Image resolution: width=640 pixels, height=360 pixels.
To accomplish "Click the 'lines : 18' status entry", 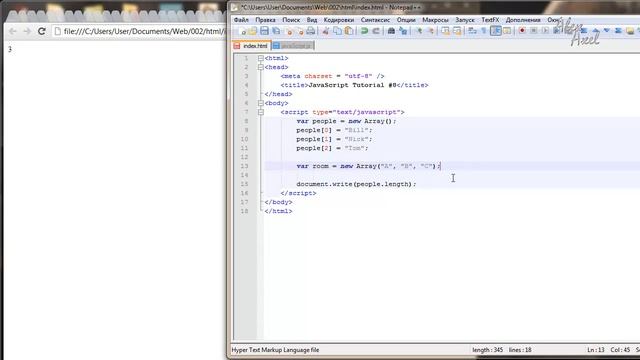I will (520, 350).
